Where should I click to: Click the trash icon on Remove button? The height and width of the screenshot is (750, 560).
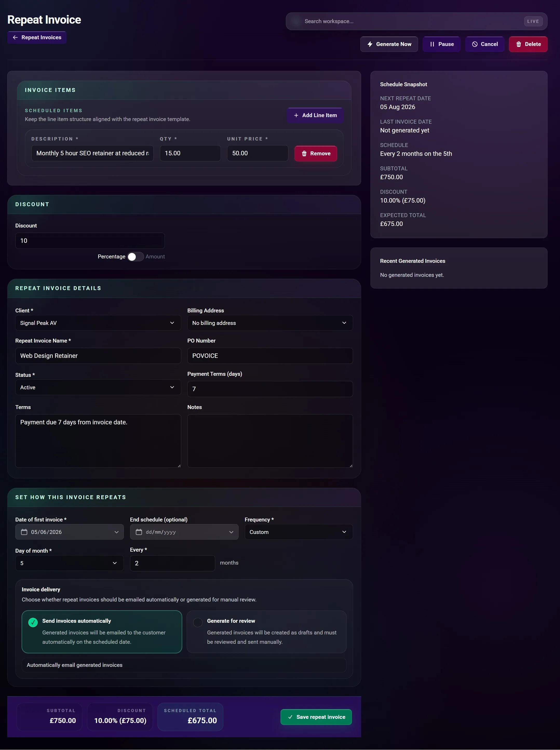pos(304,153)
